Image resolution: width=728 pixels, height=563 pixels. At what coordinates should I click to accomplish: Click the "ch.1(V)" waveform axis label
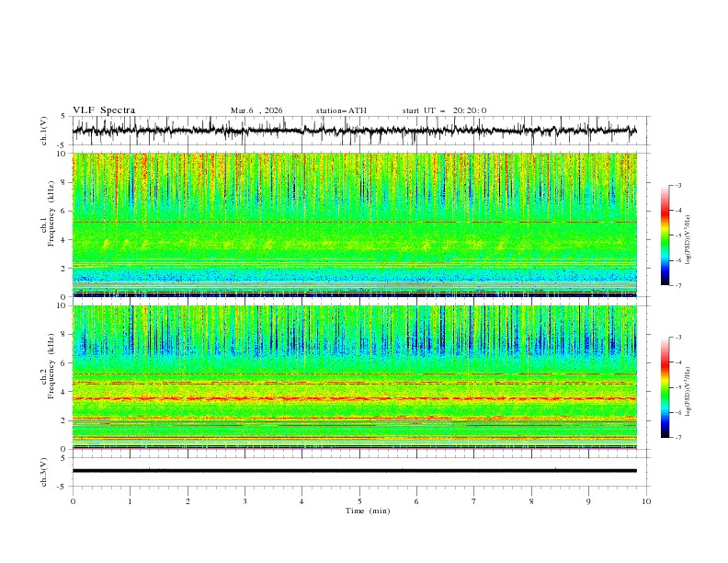43,131
